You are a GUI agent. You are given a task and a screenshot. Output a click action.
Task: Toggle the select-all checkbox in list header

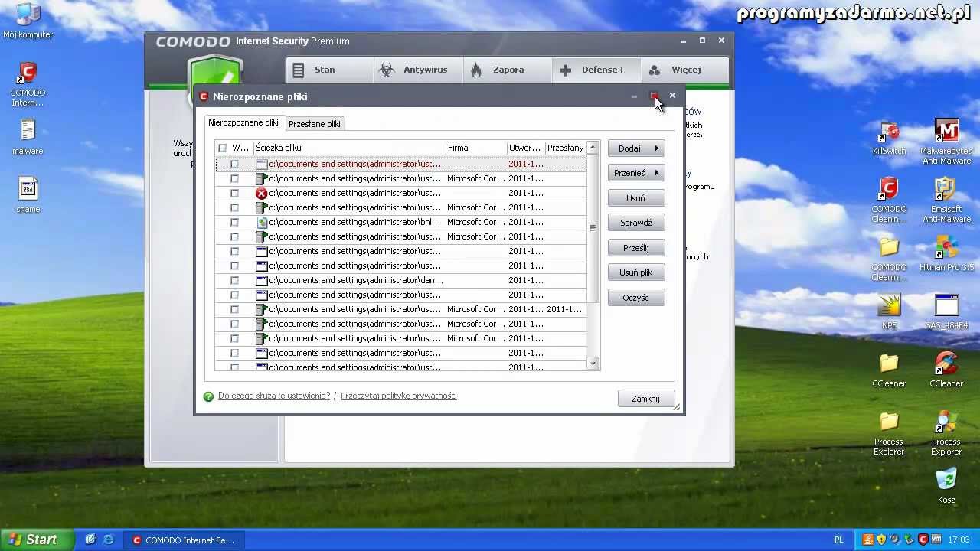click(x=223, y=148)
